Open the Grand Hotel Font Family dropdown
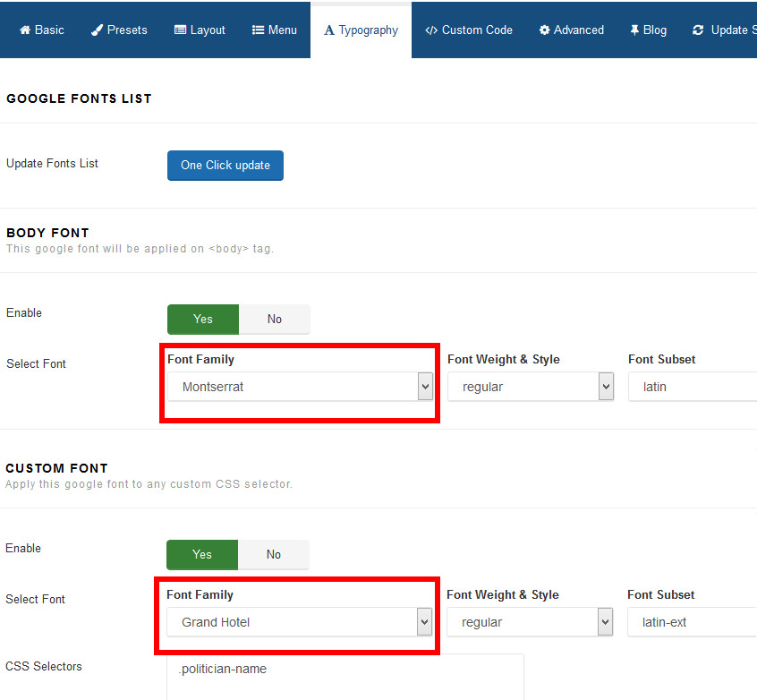The image size is (757, 700). pos(299,622)
